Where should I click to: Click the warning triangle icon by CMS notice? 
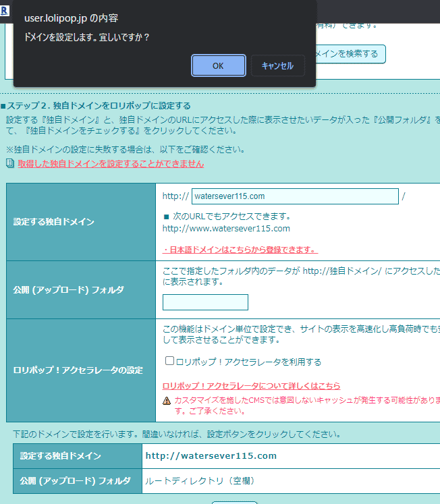coord(167,401)
